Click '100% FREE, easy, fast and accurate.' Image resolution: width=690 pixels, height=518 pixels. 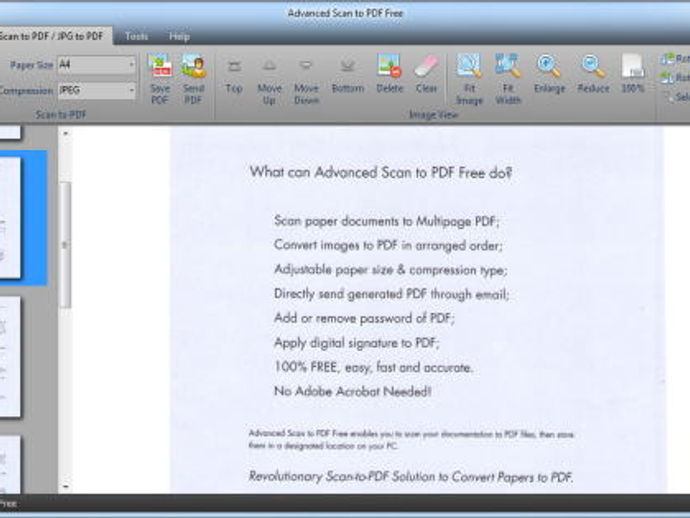point(374,367)
